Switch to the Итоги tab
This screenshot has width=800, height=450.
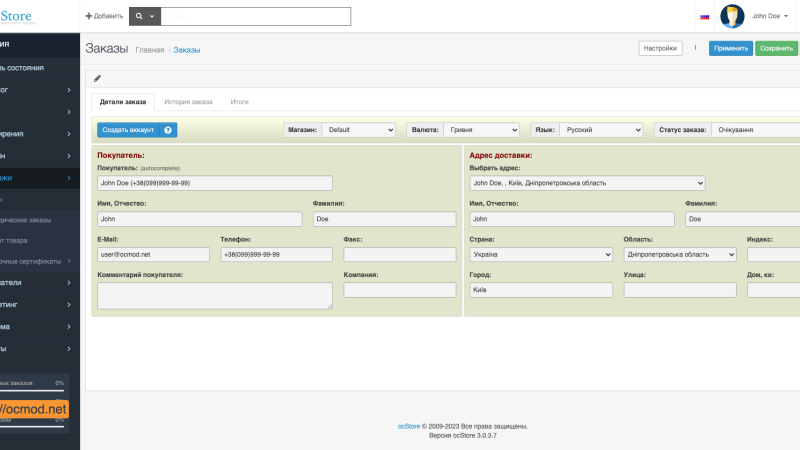coord(239,102)
